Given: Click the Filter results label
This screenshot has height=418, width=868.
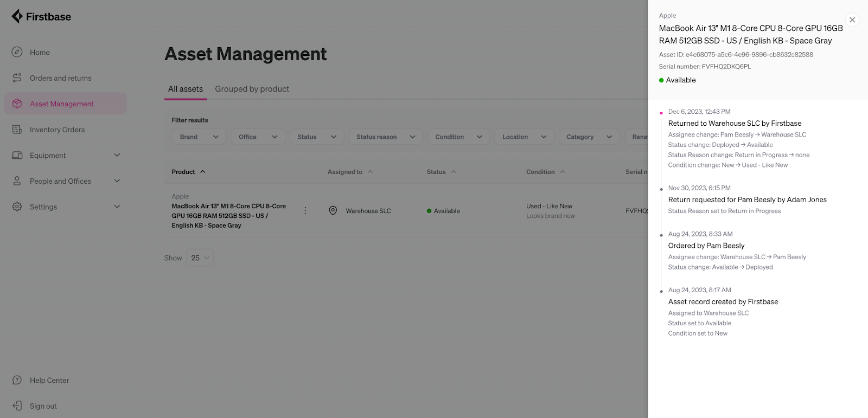Looking at the screenshot, I should tap(190, 120).
